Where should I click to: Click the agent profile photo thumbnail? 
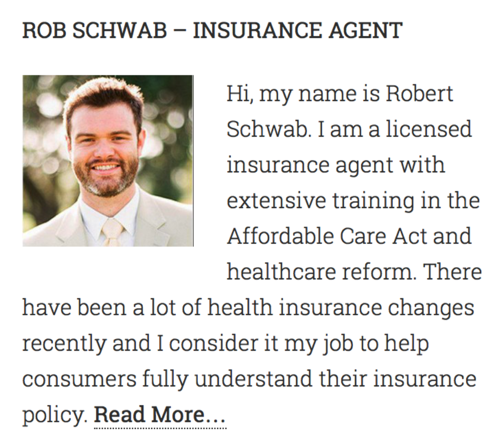[108, 161]
